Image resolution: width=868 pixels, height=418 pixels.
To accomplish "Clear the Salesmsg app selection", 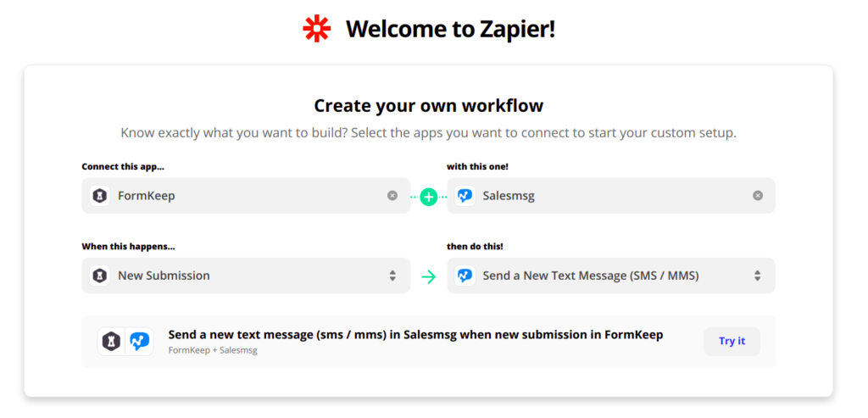I will click(x=758, y=196).
